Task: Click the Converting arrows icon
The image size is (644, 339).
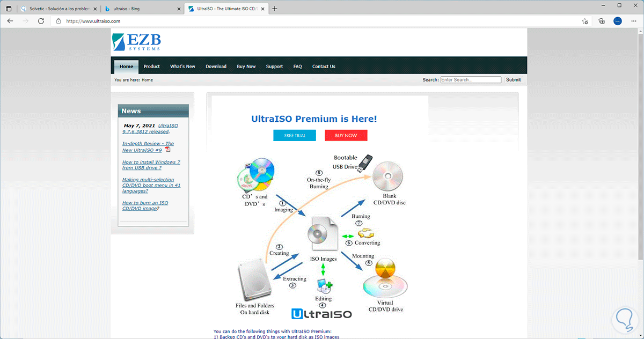Action: coord(367,233)
